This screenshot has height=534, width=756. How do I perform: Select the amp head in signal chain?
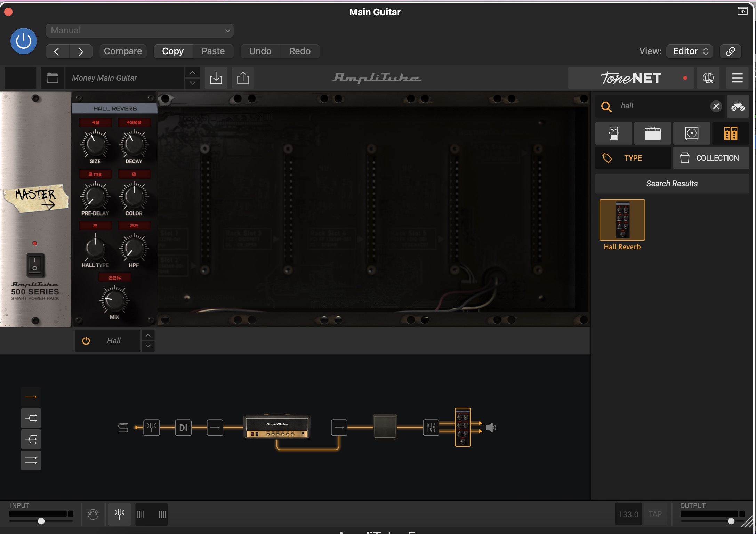[277, 427]
